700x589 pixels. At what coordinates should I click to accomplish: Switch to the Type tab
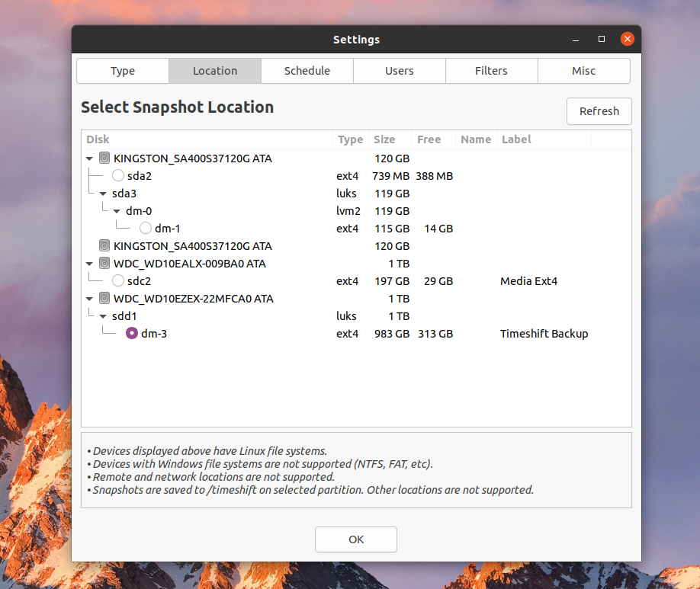[123, 71]
